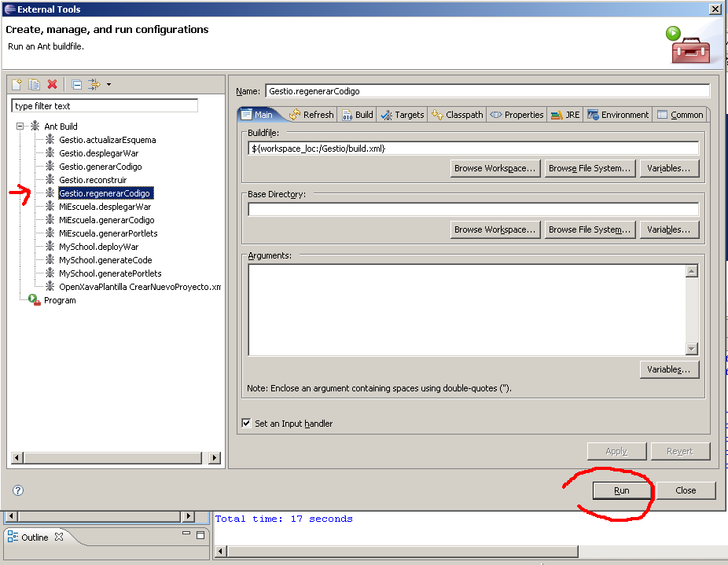
Task: Click Browse Workspace for Buildfile
Action: 495,168
